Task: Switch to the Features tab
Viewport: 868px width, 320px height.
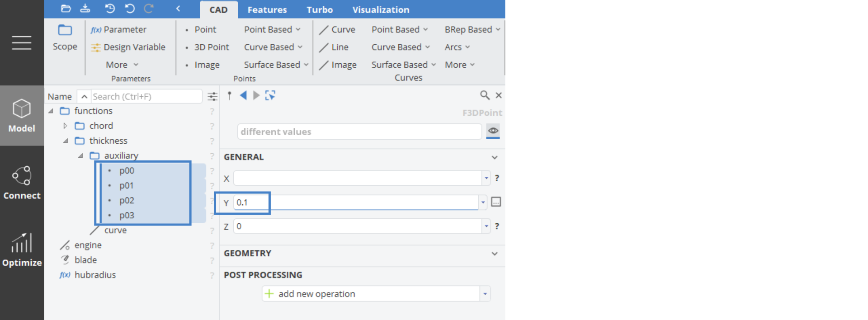Action: point(267,9)
